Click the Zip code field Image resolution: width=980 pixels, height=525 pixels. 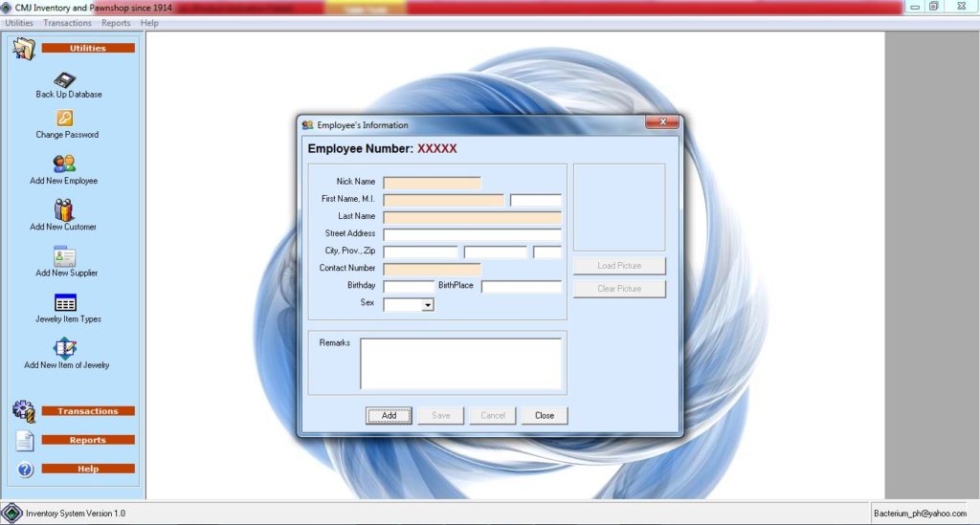coord(547,252)
